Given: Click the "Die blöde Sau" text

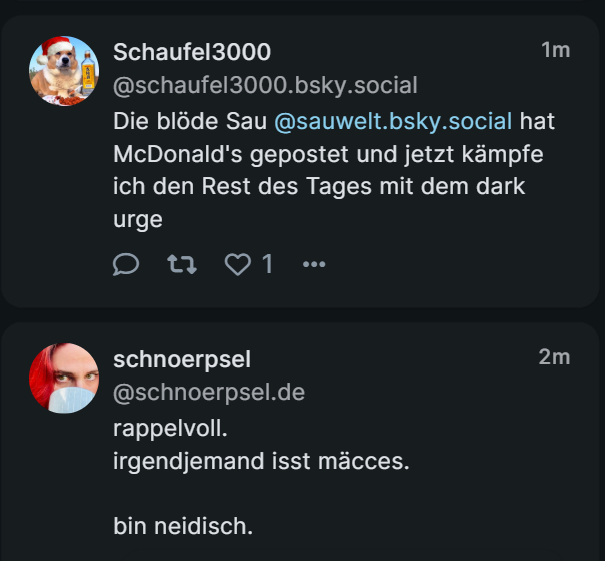Looking at the screenshot, I should (190, 122).
